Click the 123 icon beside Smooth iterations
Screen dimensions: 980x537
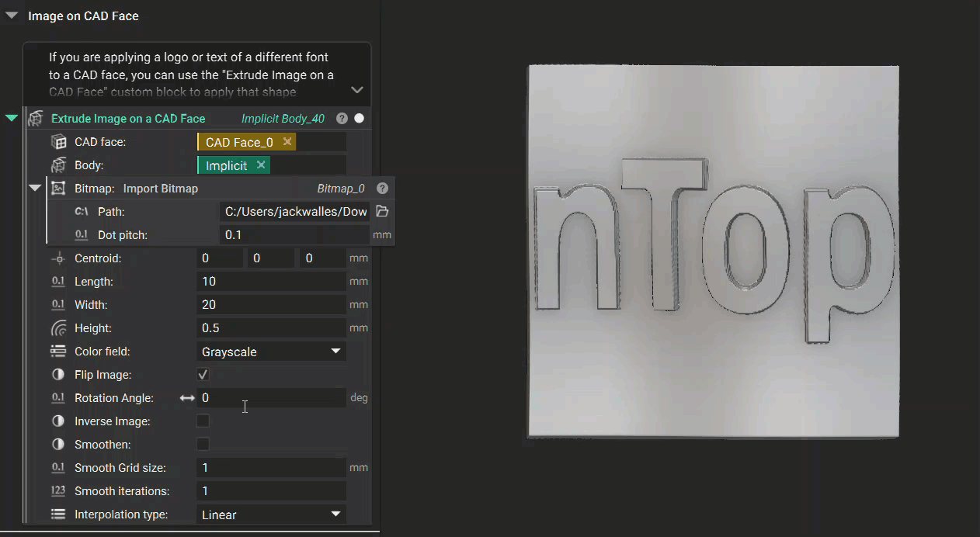coord(57,490)
